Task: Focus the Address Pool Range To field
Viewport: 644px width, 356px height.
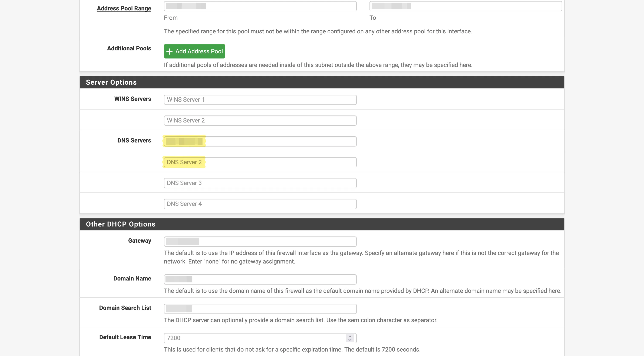Action: point(466,6)
